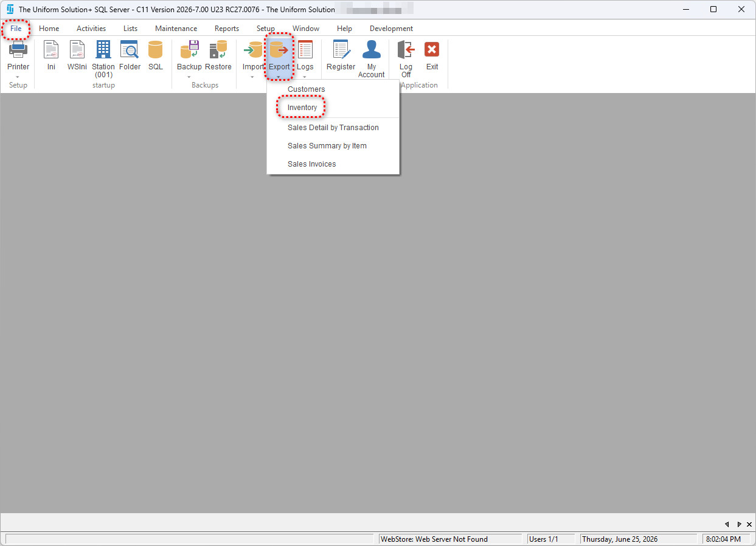Click the Export icon
The height and width of the screenshot is (546, 756).
click(x=279, y=50)
